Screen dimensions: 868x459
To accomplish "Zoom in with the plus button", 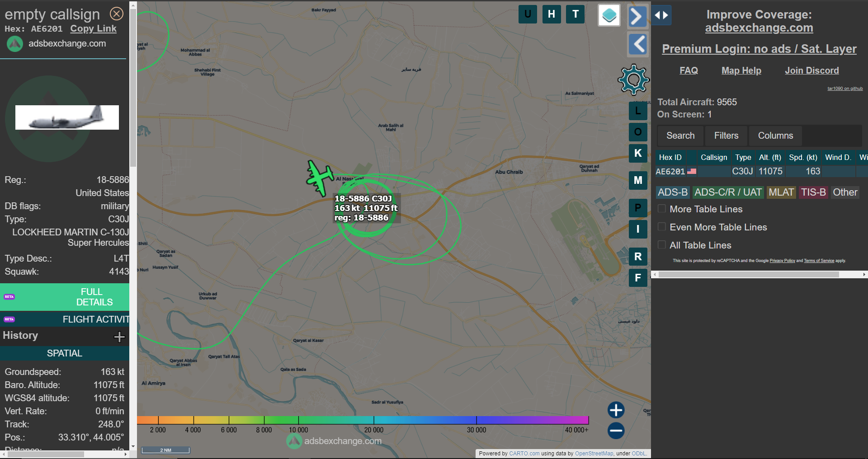I will pyautogui.click(x=616, y=410).
